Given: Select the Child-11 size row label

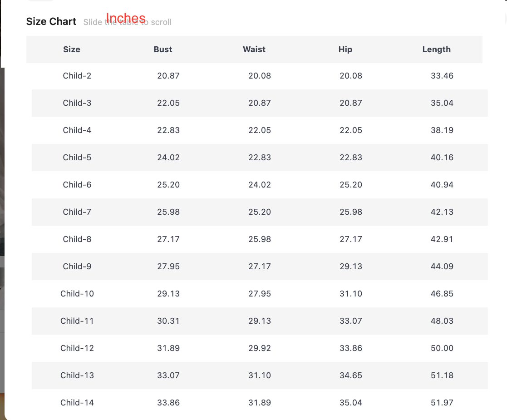Looking at the screenshot, I should 77,321.
